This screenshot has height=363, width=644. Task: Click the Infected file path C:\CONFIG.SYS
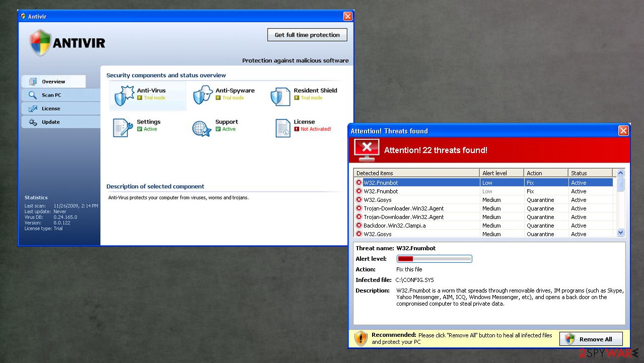414,280
